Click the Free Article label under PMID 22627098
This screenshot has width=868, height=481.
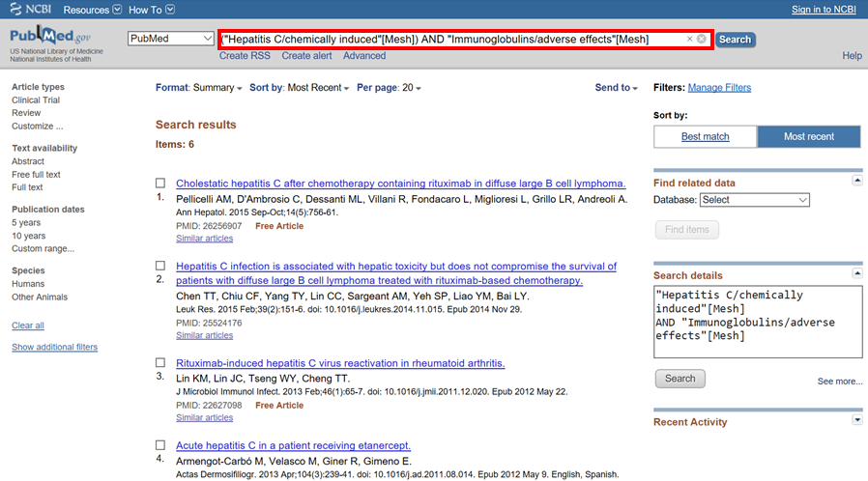279,406
